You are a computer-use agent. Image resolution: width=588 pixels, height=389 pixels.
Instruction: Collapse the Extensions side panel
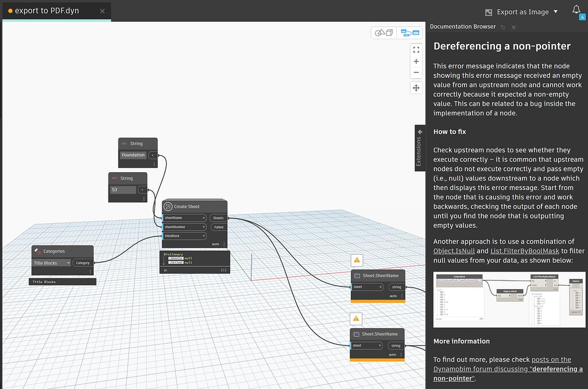tap(420, 132)
